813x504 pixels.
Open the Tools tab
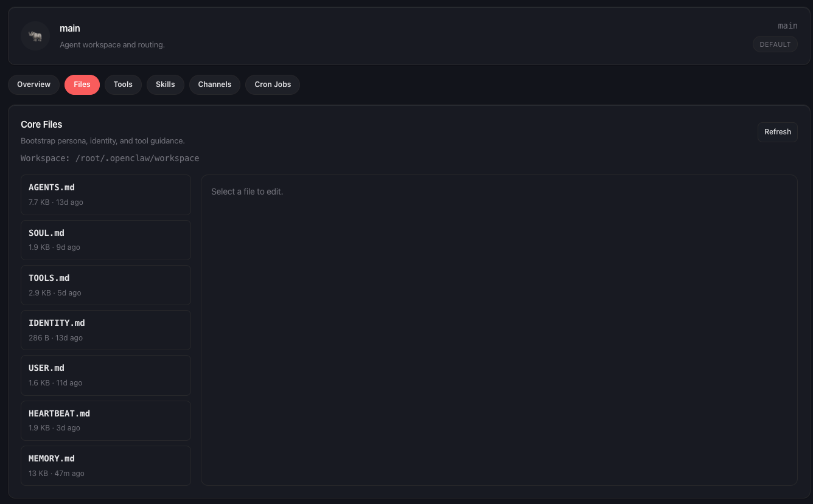click(x=122, y=85)
